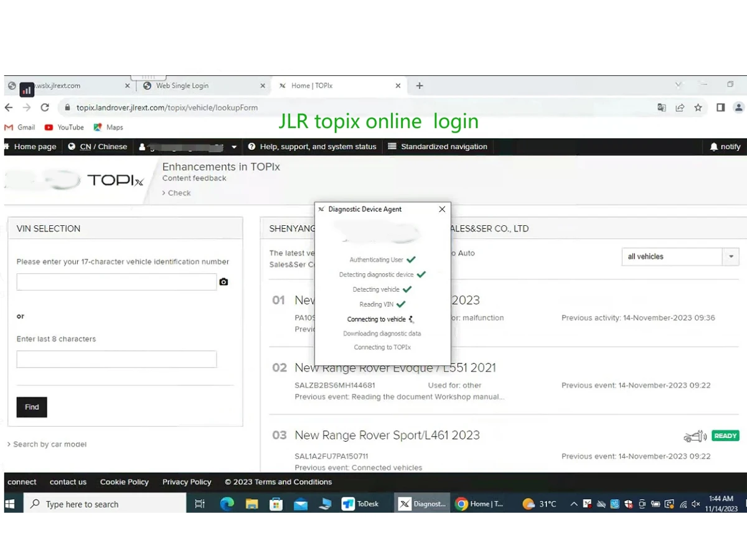Click the 17-character VIN input field
This screenshot has width=747, height=560.
coord(116,282)
